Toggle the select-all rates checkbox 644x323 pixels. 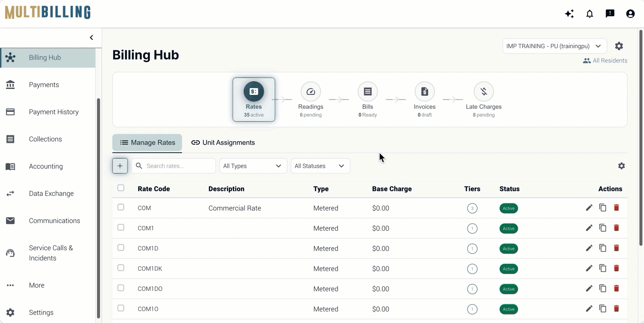click(x=121, y=188)
